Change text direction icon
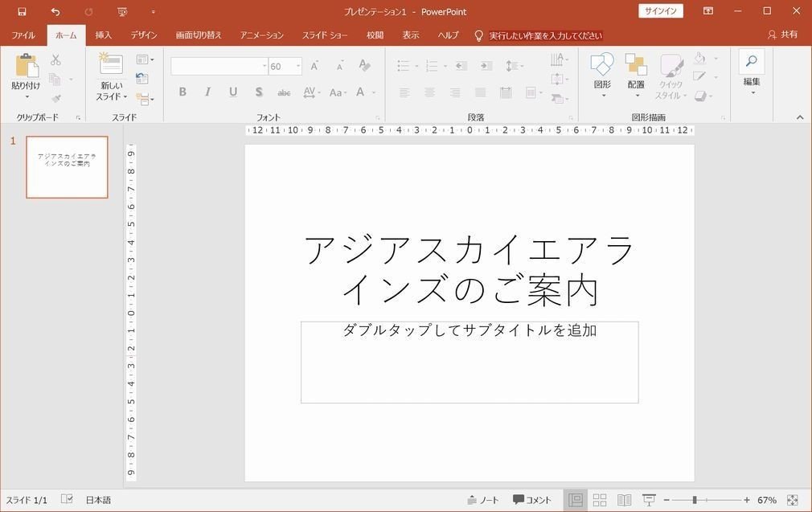 point(559,59)
